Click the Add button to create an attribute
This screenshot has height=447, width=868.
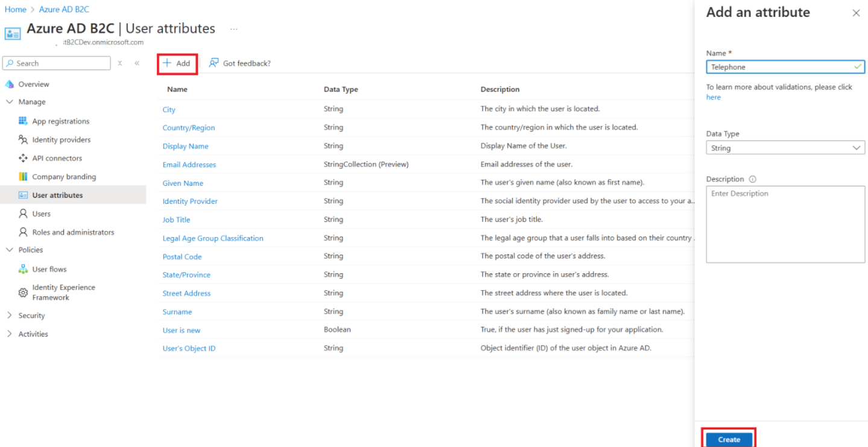176,63
